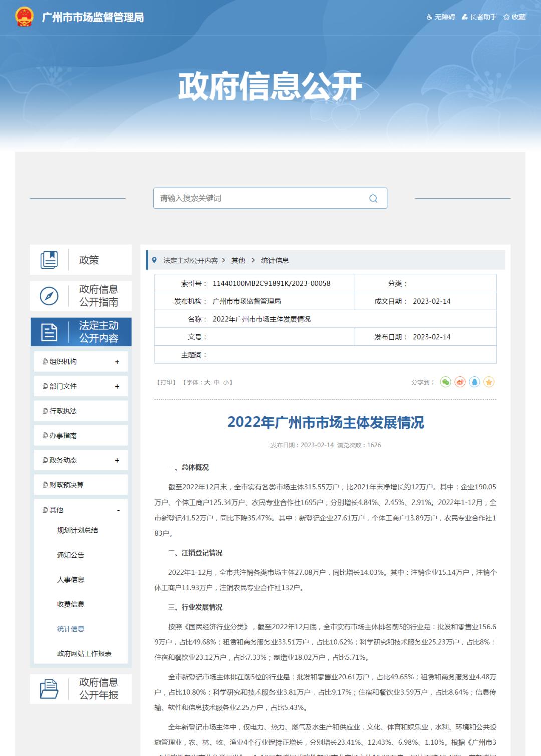The image size is (541, 756).
Task: Click the compass icon beside 政府信息公开指南
Action: 48,296
